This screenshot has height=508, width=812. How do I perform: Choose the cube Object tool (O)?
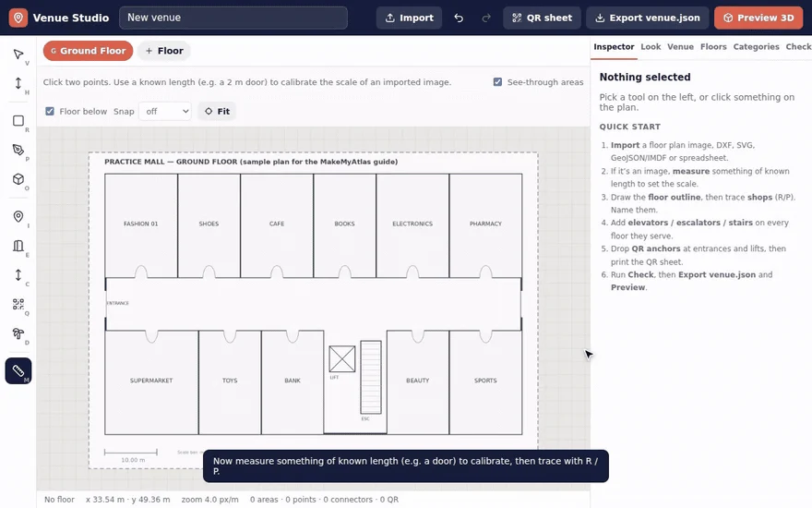coord(18,179)
